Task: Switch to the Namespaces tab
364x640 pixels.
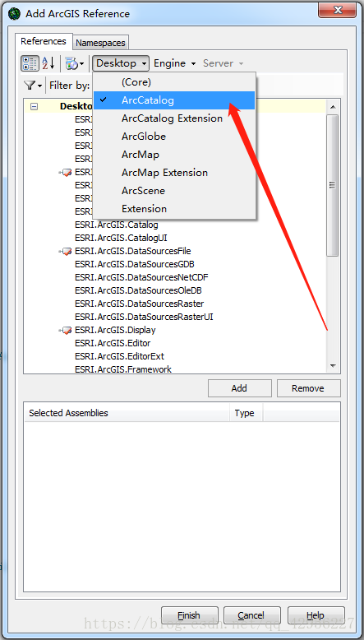Action: pyautogui.click(x=101, y=43)
